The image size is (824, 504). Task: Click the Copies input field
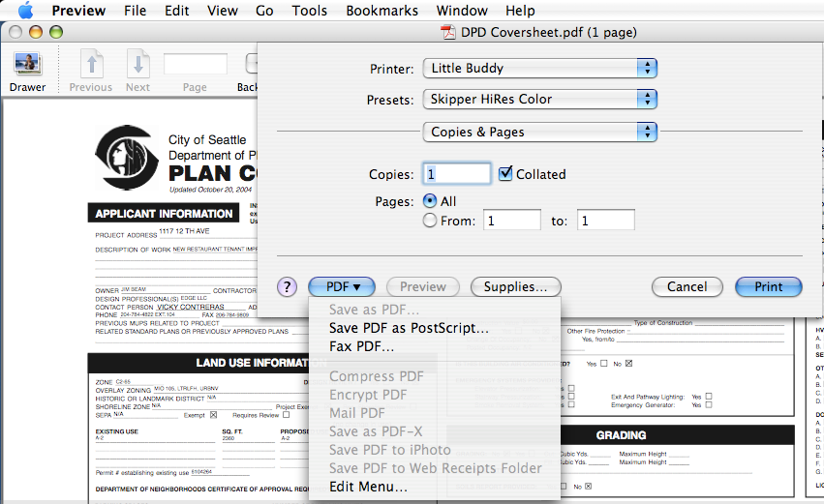tap(457, 174)
